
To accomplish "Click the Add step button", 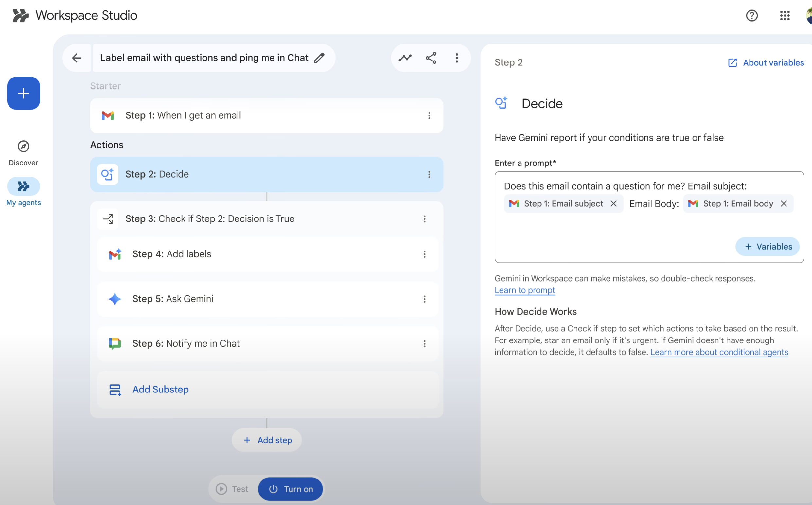I will 267,440.
